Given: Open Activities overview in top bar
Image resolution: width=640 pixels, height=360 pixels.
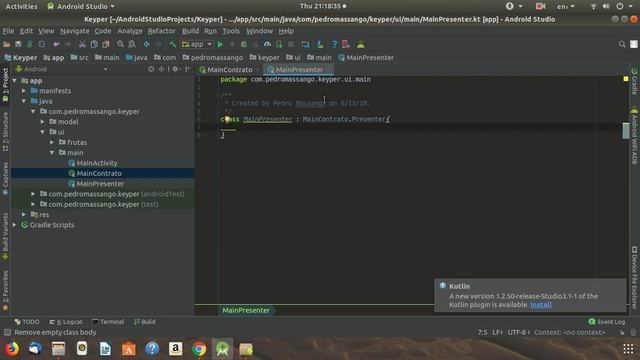Looking at the screenshot, I should 21,6.
